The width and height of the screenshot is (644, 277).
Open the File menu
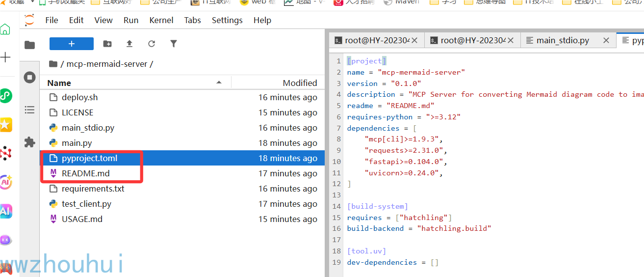pos(52,20)
